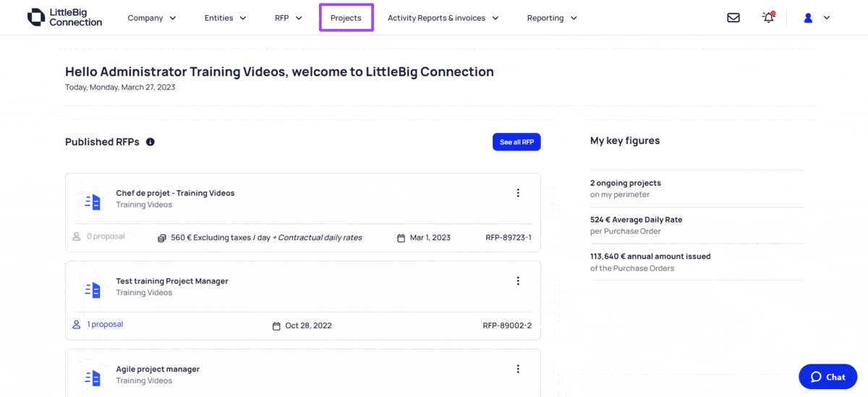Open the Chat widget button

(x=828, y=377)
